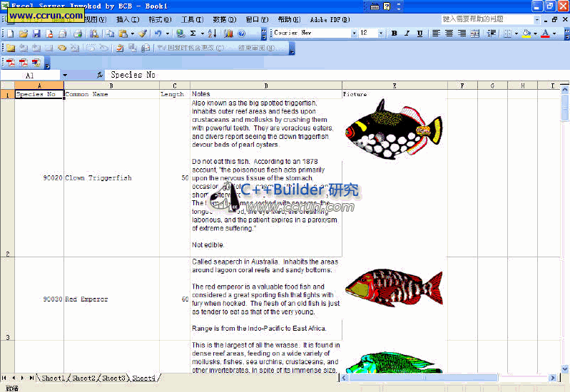Screen dimensions: 570x392
Task: Toggle Italic formatting
Action: click(407, 33)
